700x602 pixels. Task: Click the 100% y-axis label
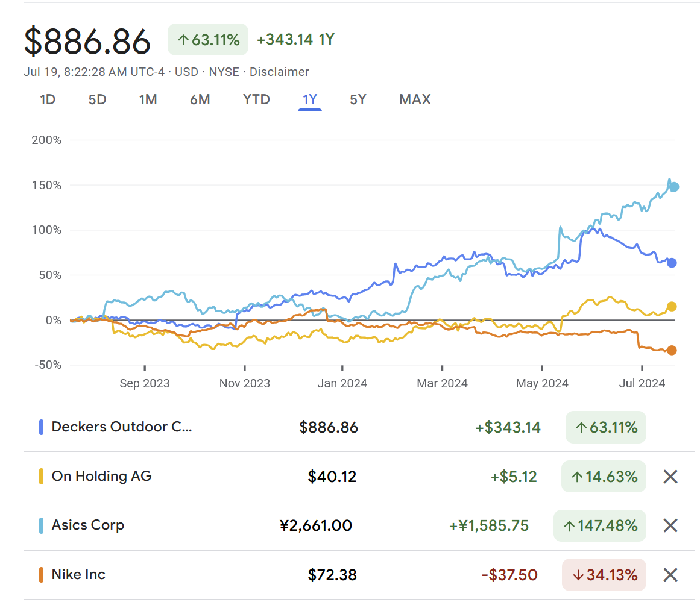46,230
